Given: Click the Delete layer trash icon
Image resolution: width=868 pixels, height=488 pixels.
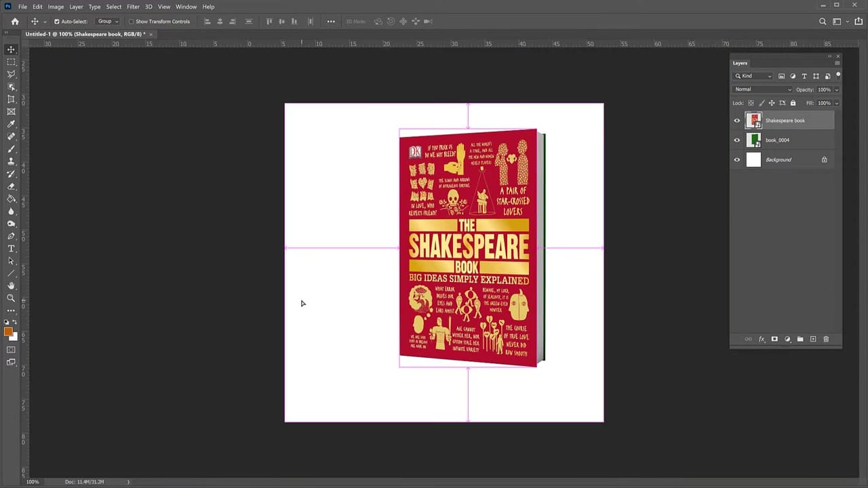Looking at the screenshot, I should 826,339.
